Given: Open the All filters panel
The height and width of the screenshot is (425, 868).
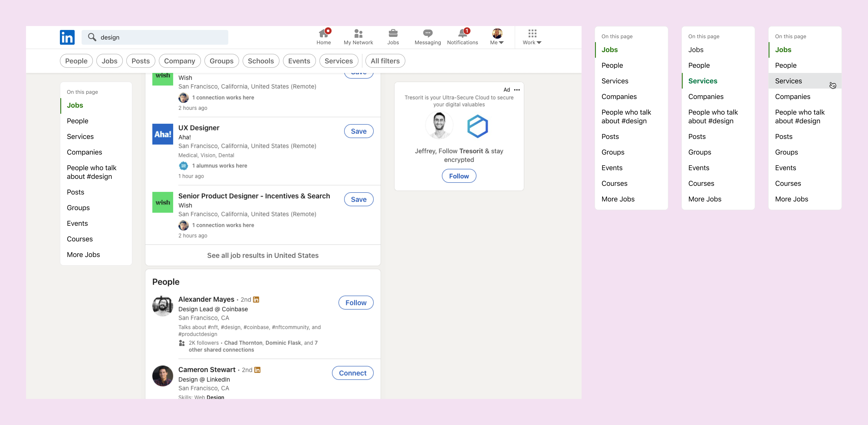Looking at the screenshot, I should coord(385,61).
